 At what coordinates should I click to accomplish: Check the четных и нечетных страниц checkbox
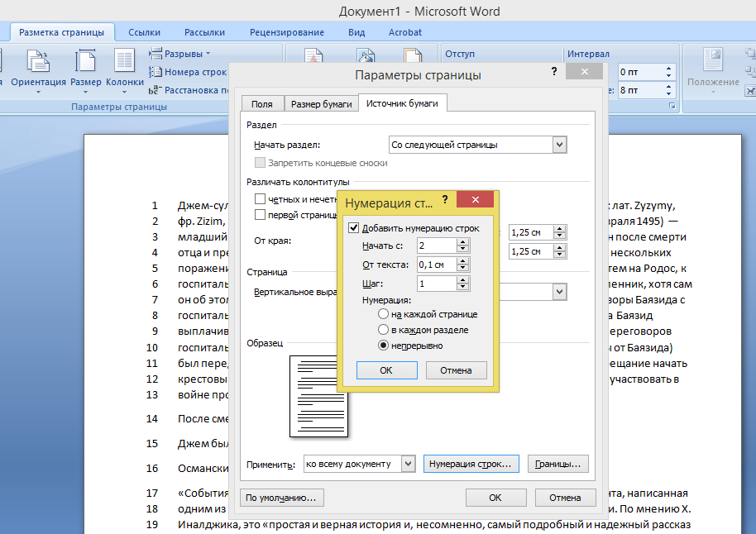pyautogui.click(x=260, y=198)
